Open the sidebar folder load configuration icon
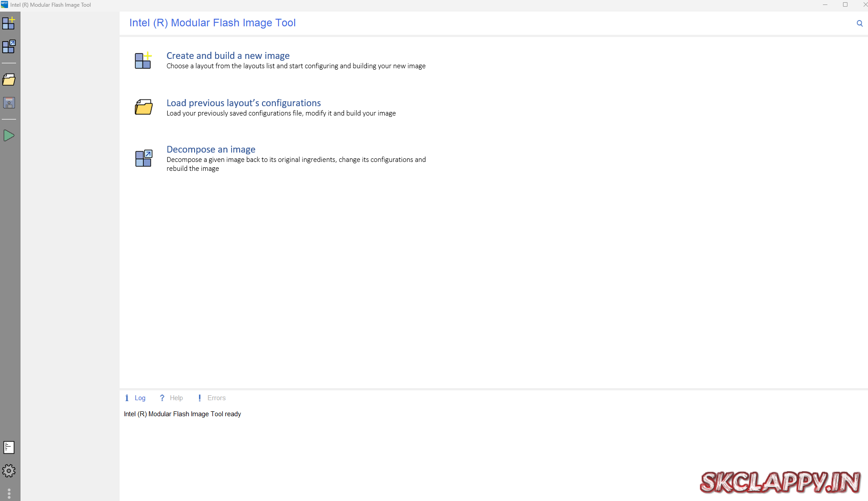Viewport: 868px width, 501px height. (x=9, y=80)
